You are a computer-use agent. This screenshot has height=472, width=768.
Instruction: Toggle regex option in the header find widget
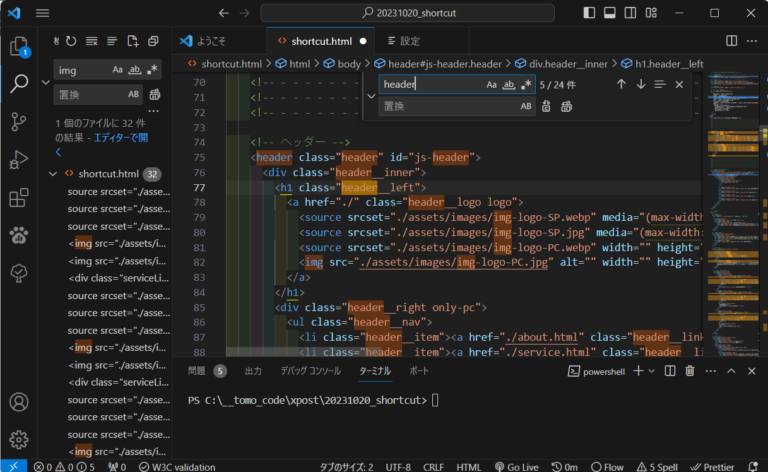(x=526, y=85)
